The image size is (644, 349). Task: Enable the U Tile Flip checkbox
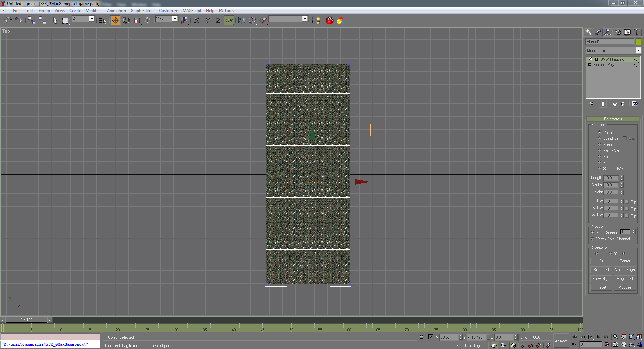[627, 202]
